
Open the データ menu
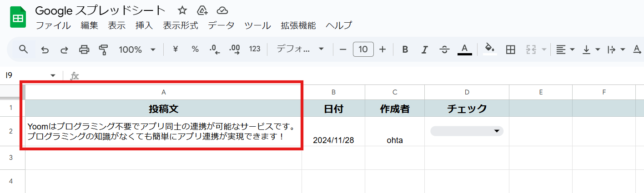click(221, 25)
